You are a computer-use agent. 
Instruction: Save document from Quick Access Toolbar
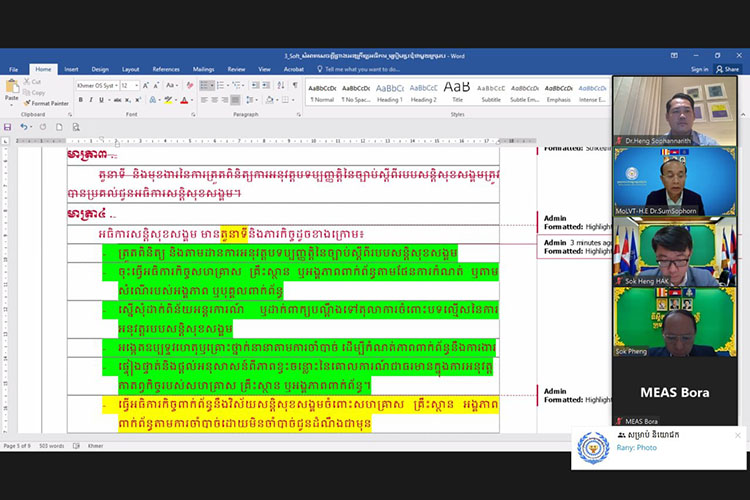click(x=8, y=127)
